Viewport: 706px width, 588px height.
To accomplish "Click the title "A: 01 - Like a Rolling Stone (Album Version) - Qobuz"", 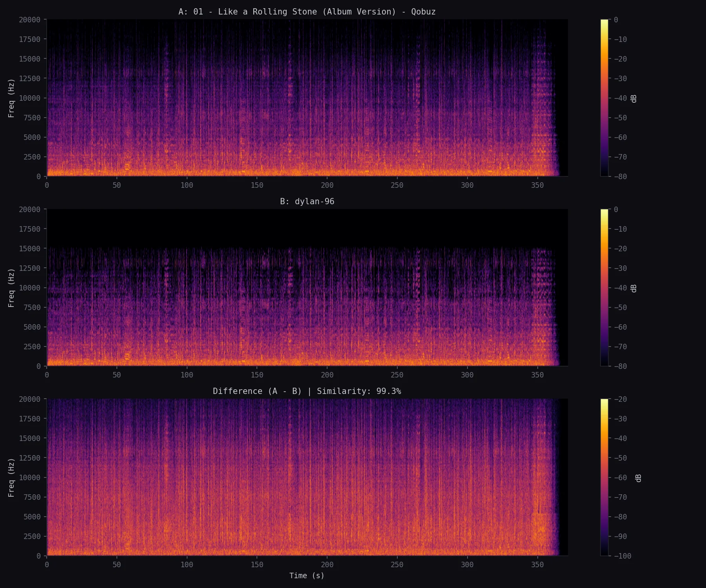I will (307, 12).
